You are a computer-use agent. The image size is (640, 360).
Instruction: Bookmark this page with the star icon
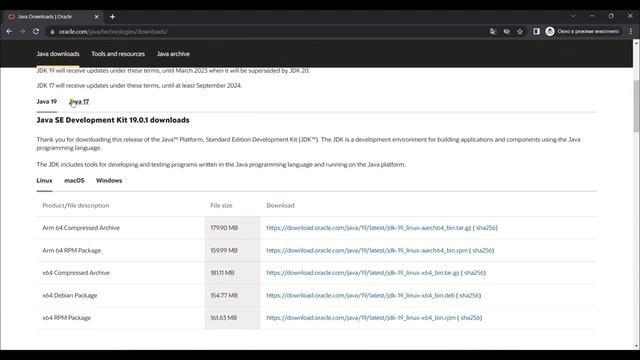pyautogui.click(x=520, y=31)
